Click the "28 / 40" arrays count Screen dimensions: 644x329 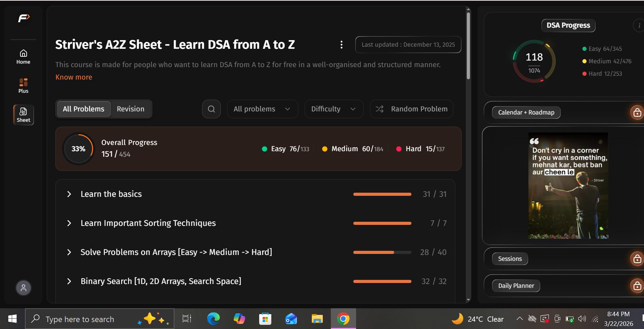[433, 252]
